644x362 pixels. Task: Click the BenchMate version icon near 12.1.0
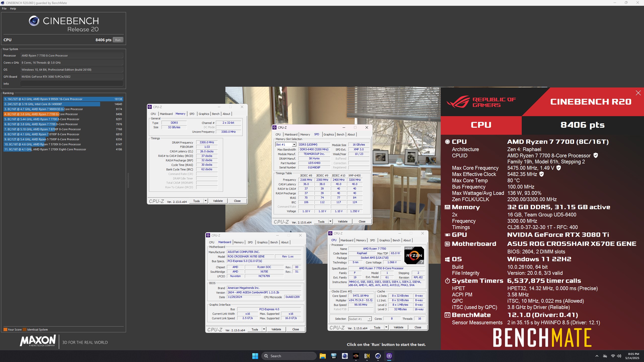point(447,315)
